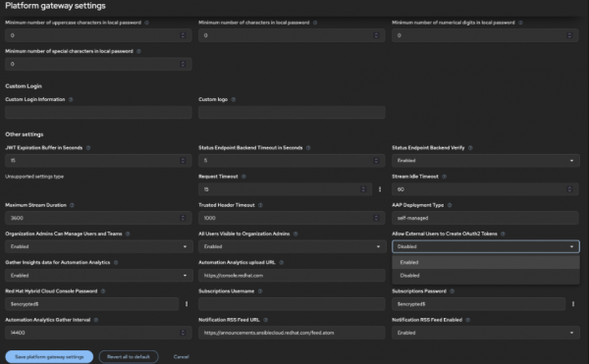The width and height of the screenshot is (589, 364).
Task: Focus Red Hat Hybrid Cloud Console Password field
Action: click(x=92, y=304)
